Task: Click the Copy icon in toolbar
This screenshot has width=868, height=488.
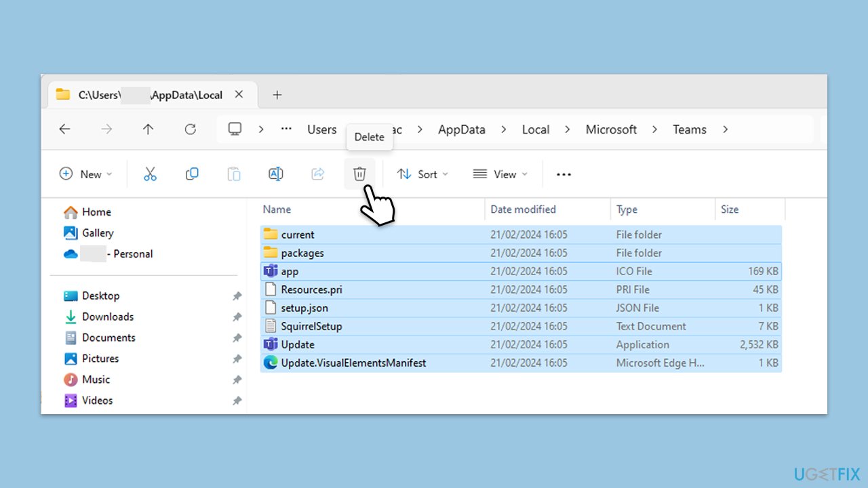Action: pyautogui.click(x=192, y=174)
